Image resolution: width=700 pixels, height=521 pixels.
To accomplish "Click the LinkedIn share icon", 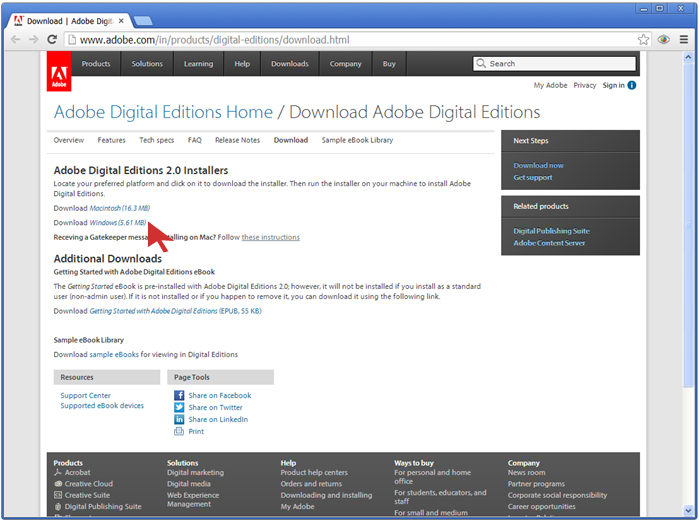I will (x=179, y=420).
